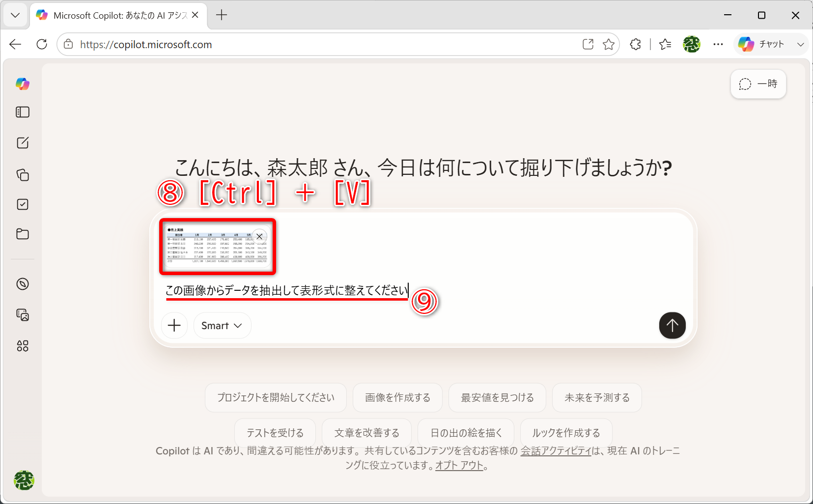
Task: Click the 画像を作成する suggestion chip
Action: click(x=397, y=397)
